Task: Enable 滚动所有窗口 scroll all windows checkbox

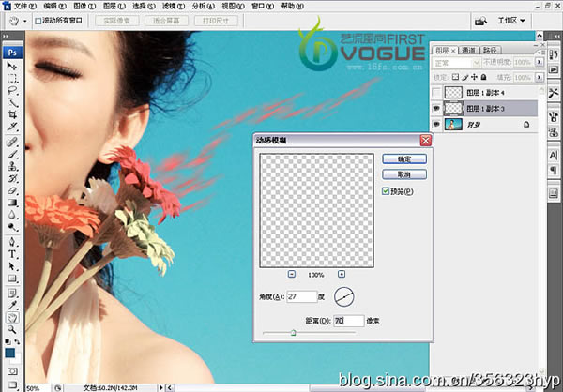Action: click(38, 22)
